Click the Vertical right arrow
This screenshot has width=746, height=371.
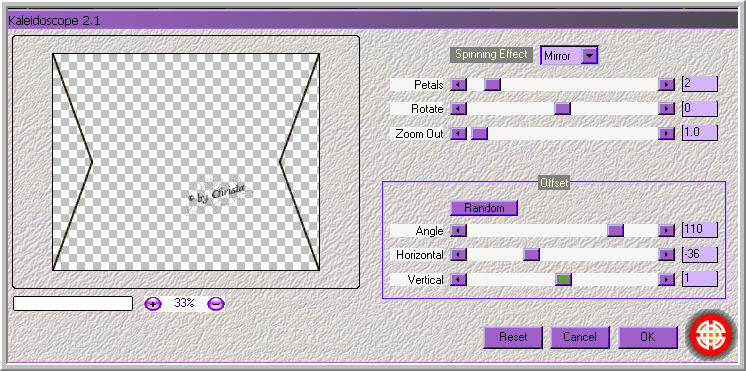pos(666,280)
